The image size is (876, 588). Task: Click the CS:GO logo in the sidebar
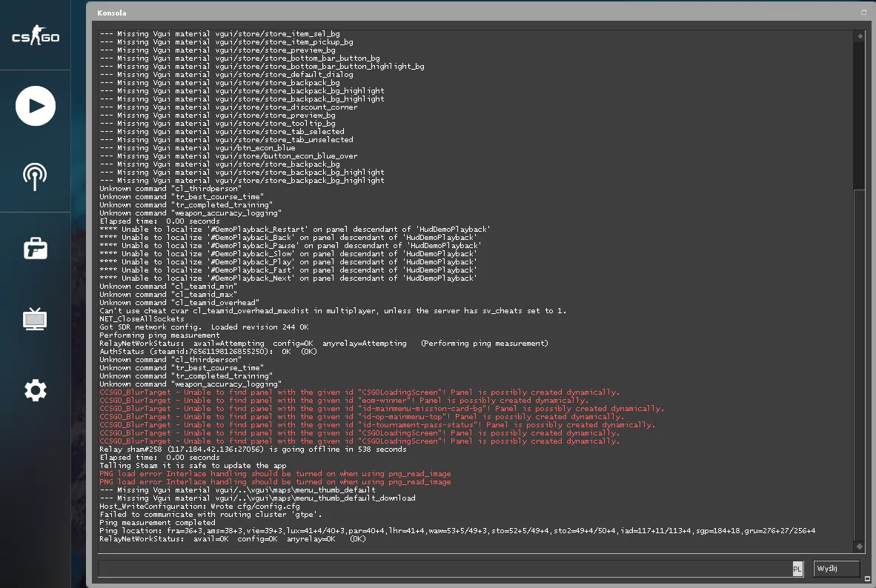coord(35,36)
